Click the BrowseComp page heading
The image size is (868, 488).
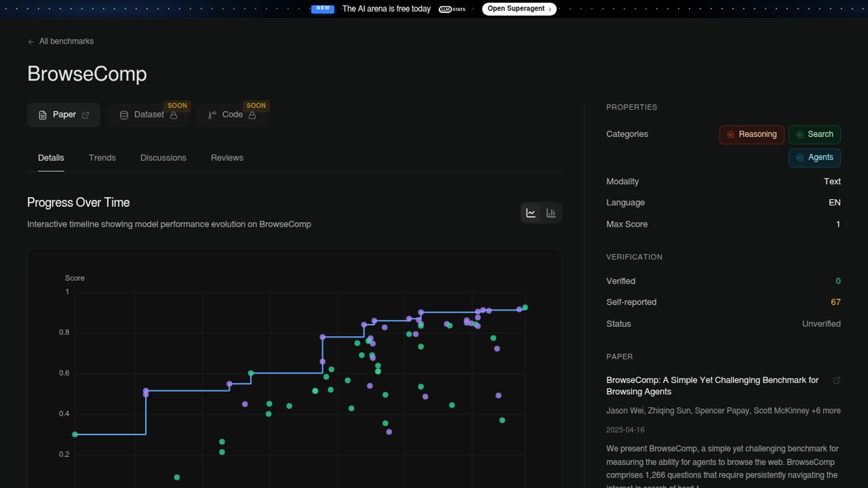click(87, 74)
